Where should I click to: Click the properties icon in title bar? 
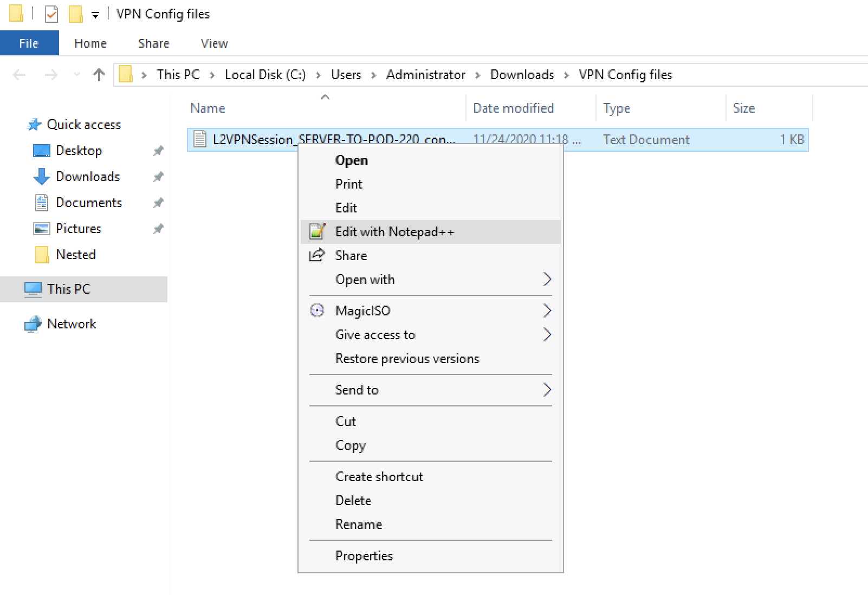51,14
